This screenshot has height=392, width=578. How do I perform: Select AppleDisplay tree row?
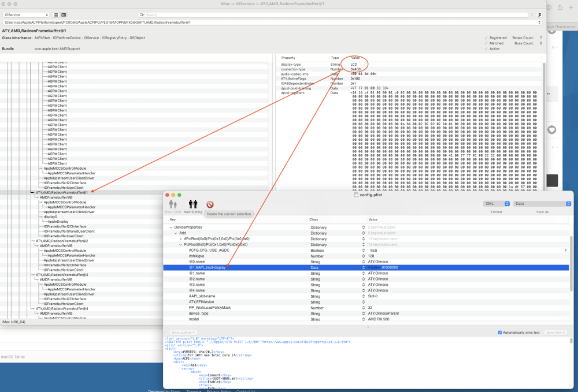click(x=58, y=222)
